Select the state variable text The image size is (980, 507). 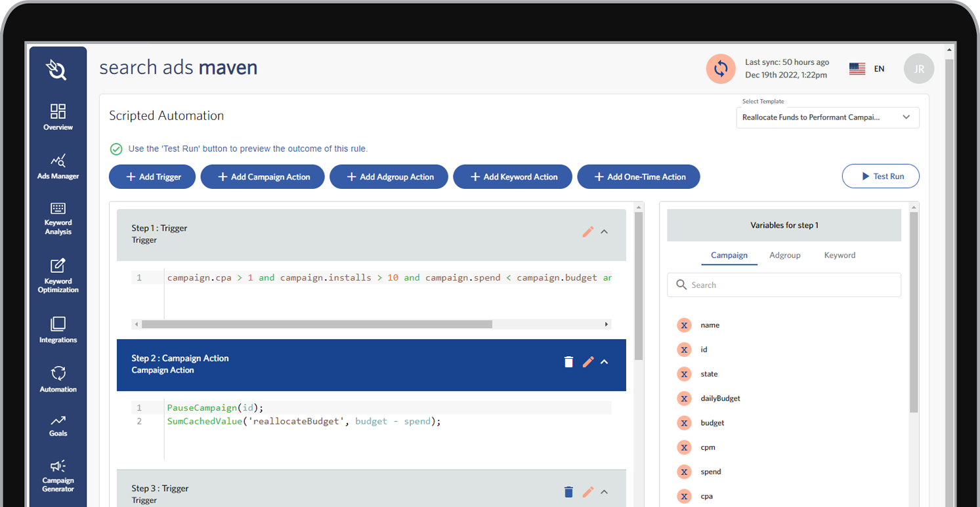click(x=709, y=374)
